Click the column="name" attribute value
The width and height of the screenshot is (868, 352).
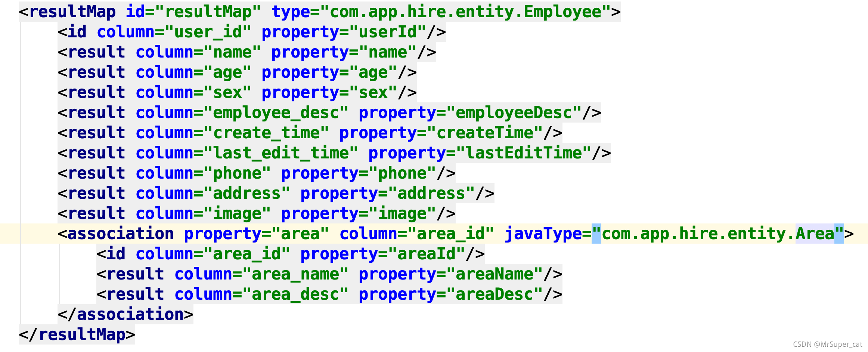(x=232, y=52)
